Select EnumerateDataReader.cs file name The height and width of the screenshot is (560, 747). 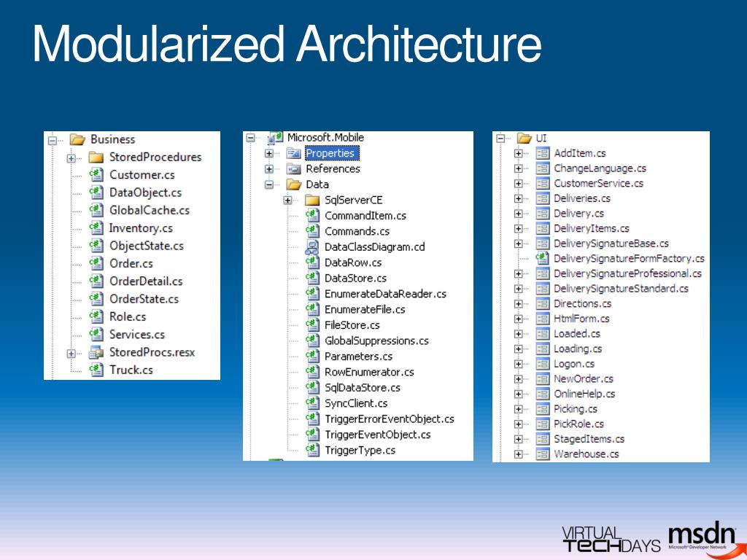click(x=385, y=294)
